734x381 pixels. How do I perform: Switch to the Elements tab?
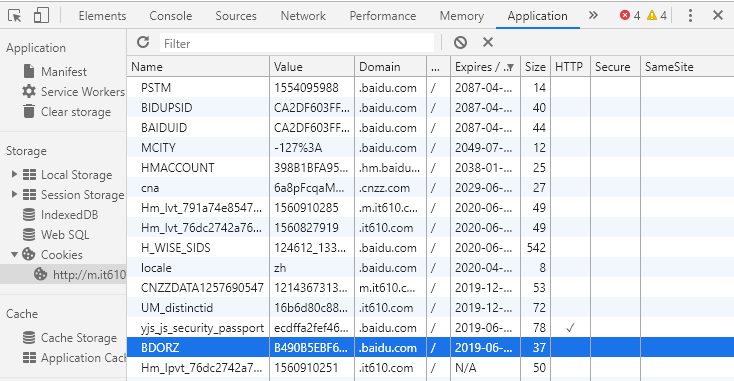(103, 15)
